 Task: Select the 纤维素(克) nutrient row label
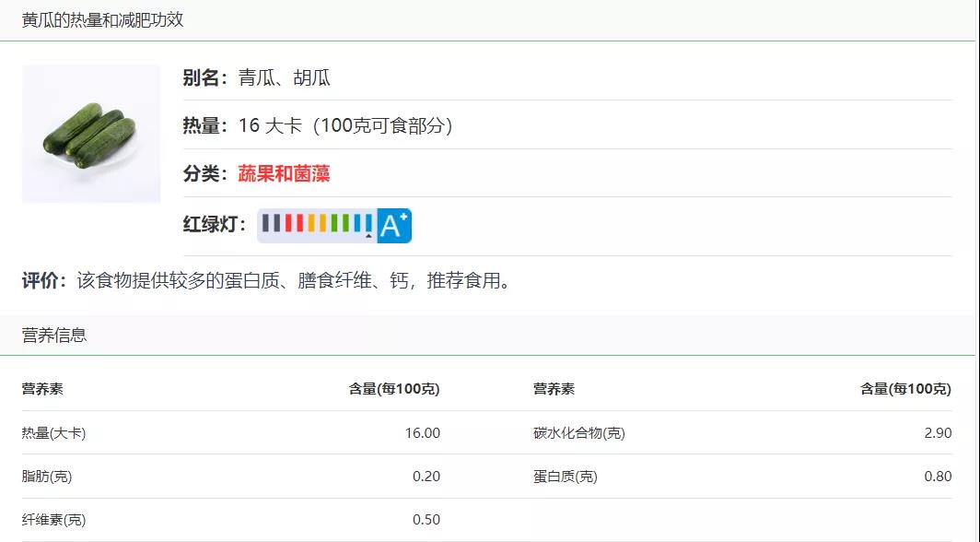53,520
